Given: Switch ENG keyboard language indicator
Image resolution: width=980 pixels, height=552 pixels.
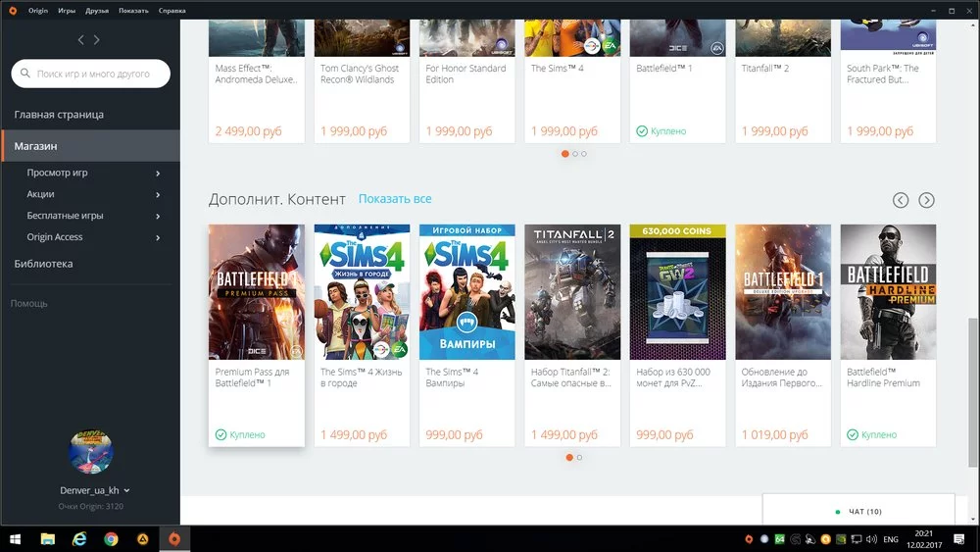Looking at the screenshot, I should [891, 539].
